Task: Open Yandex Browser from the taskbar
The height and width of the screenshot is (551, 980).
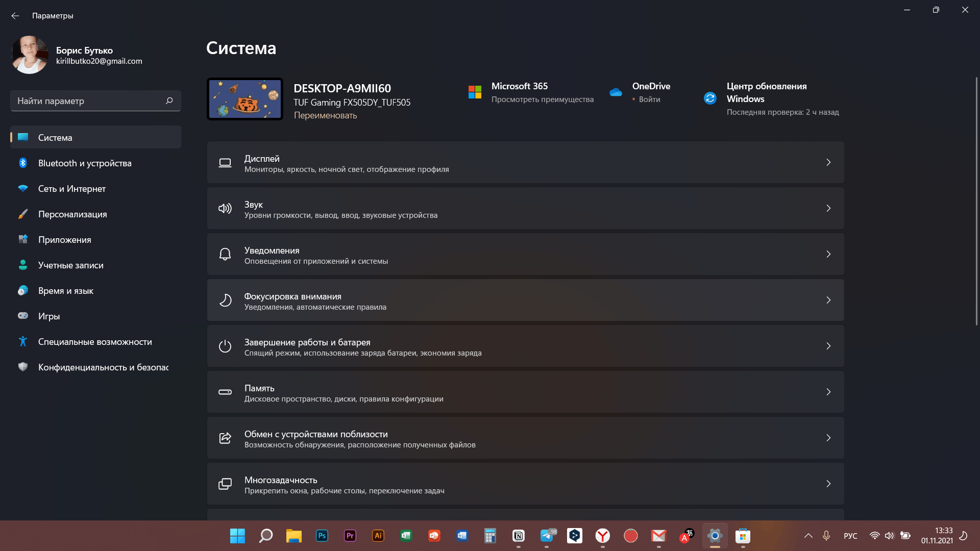Action: click(602, 536)
